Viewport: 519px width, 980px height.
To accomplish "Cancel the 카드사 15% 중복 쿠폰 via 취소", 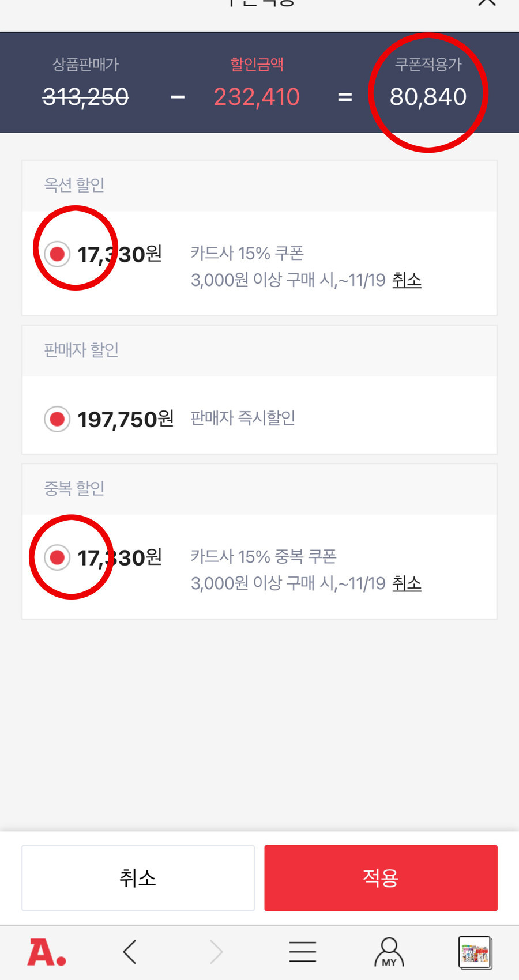I will click(407, 583).
